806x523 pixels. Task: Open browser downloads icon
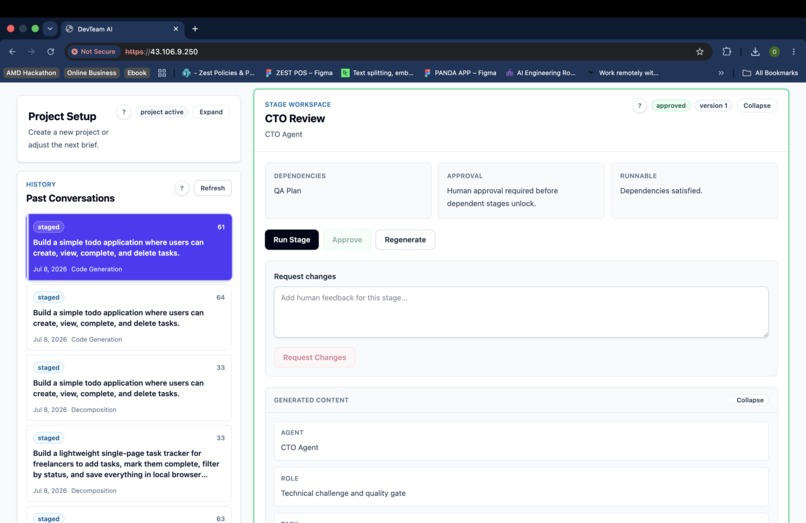[755, 51]
